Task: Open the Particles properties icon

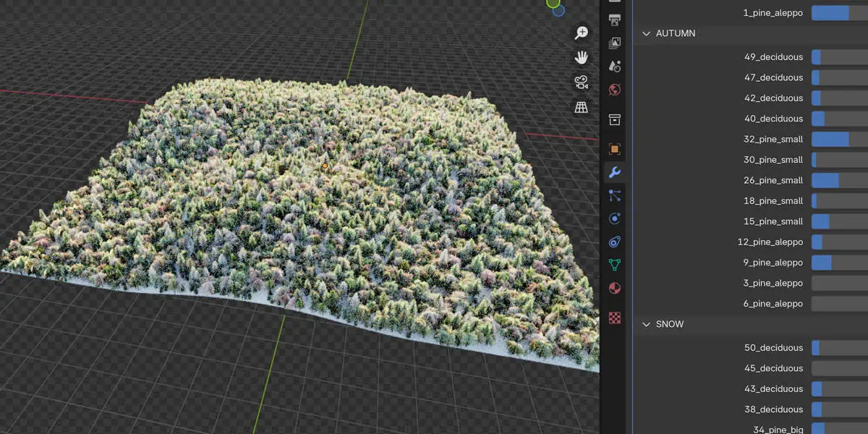Action: (615, 195)
